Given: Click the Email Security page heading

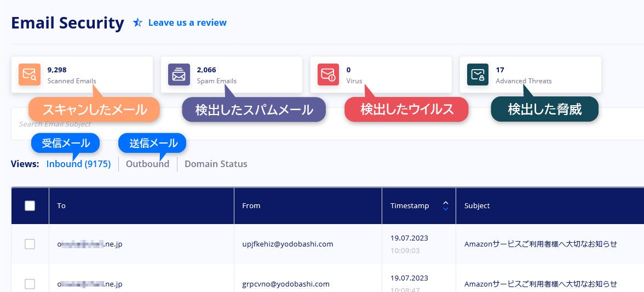Looking at the screenshot, I should [x=68, y=22].
